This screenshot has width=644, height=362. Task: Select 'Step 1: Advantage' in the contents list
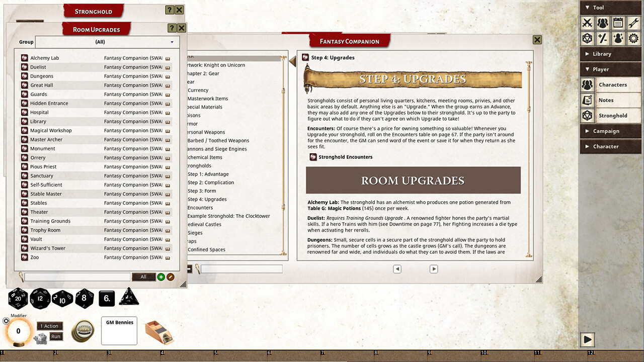[209, 174]
